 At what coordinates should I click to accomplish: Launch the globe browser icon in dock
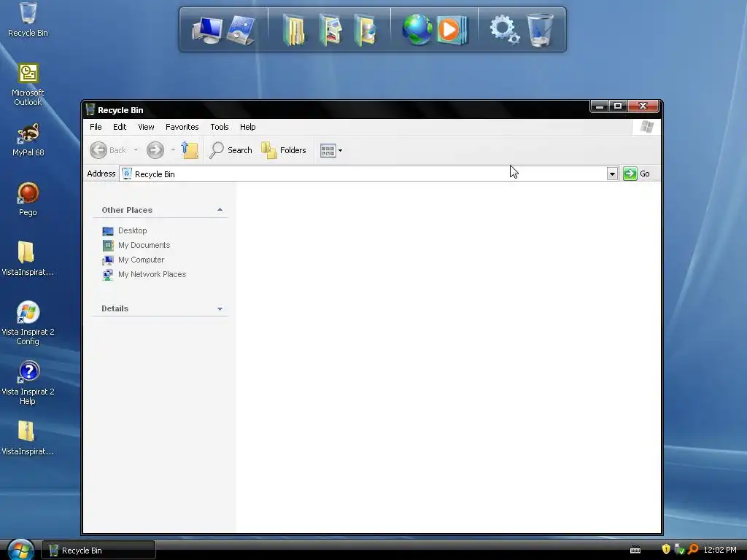click(417, 30)
